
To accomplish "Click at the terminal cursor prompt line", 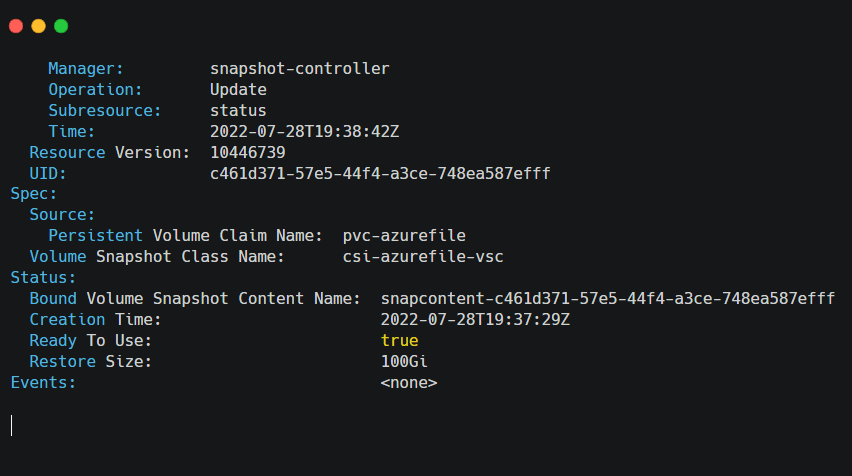I will coord(11,425).
